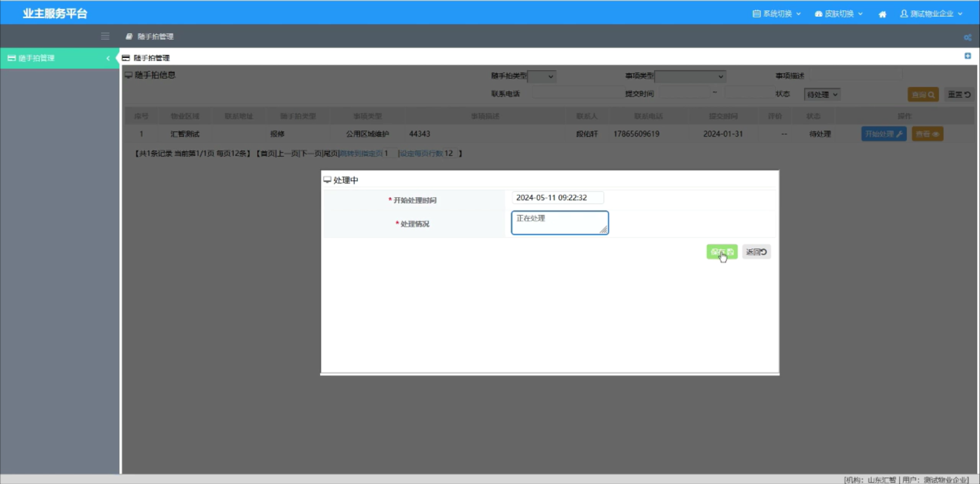
Task: Click the settings gears icon at top right
Action: point(968,37)
